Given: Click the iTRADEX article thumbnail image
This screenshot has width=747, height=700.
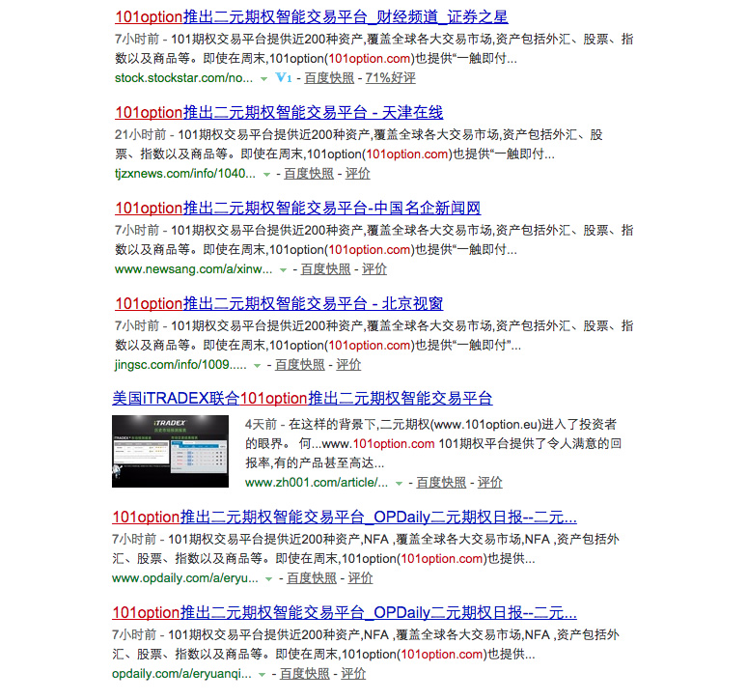Looking at the screenshot, I should (x=170, y=451).
